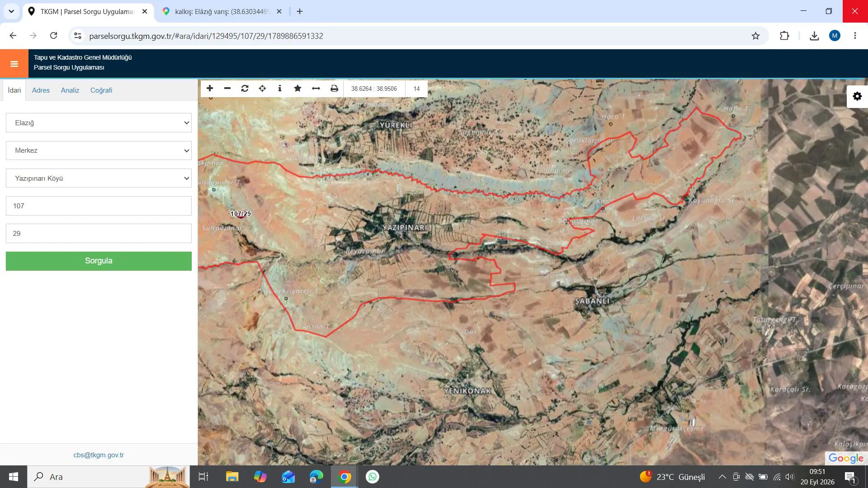Open the profile avatar M
868x488 pixels.
point(835,36)
